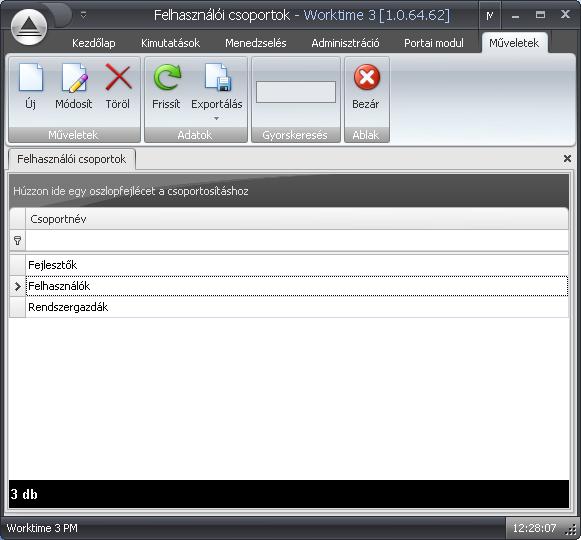Click the Frissít green refresh icon
This screenshot has height=540, width=581.
pyautogui.click(x=167, y=77)
